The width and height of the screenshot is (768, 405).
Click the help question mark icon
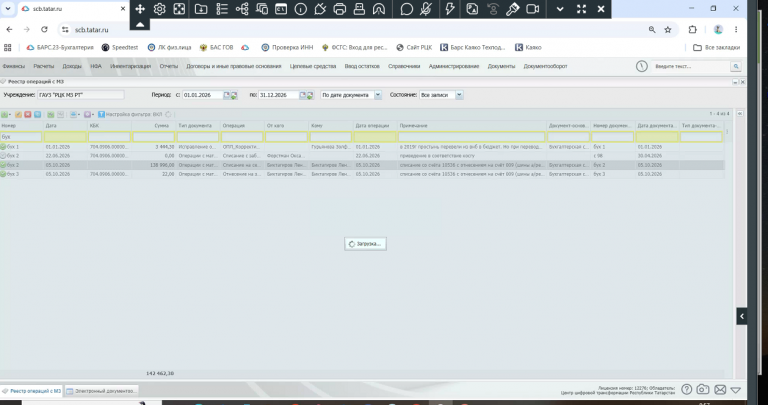pyautogui.click(x=687, y=389)
